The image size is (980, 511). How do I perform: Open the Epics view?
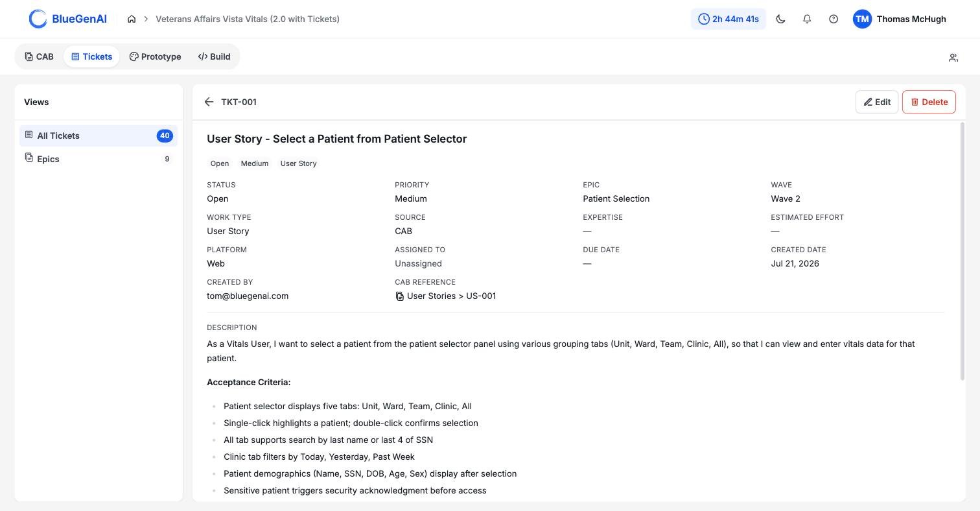click(x=99, y=159)
